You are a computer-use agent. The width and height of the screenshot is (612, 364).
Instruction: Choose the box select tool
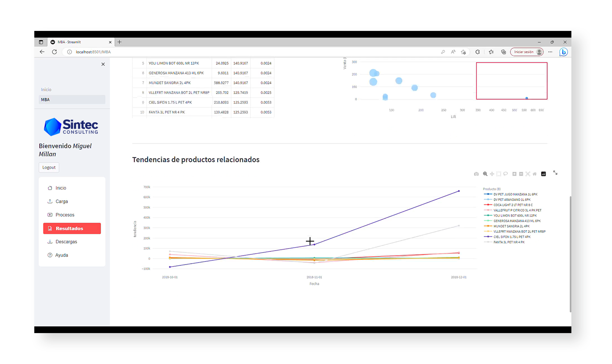click(499, 174)
